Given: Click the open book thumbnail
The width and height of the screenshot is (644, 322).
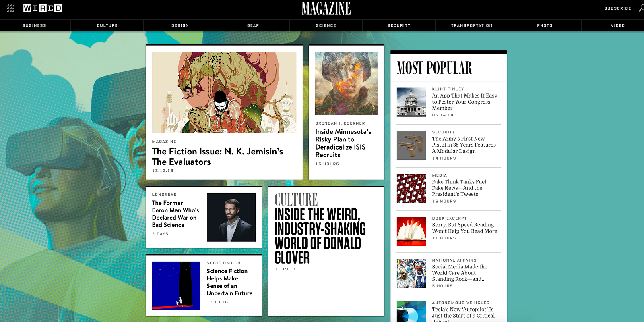Looking at the screenshot, I should [411, 231].
